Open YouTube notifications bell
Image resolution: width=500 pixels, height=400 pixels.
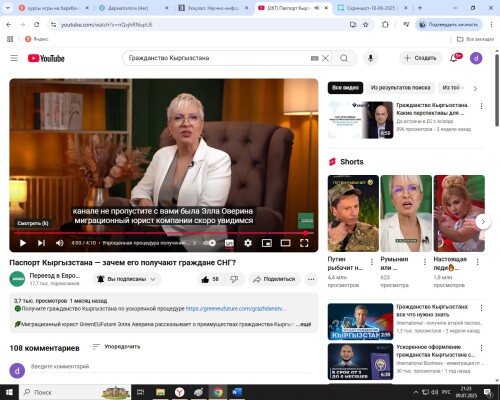click(x=453, y=58)
